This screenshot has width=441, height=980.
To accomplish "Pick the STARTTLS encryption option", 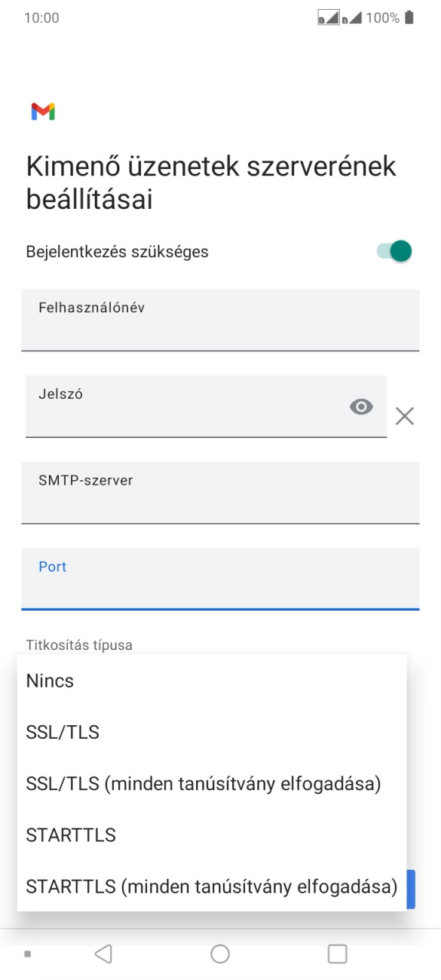I will pos(71,835).
